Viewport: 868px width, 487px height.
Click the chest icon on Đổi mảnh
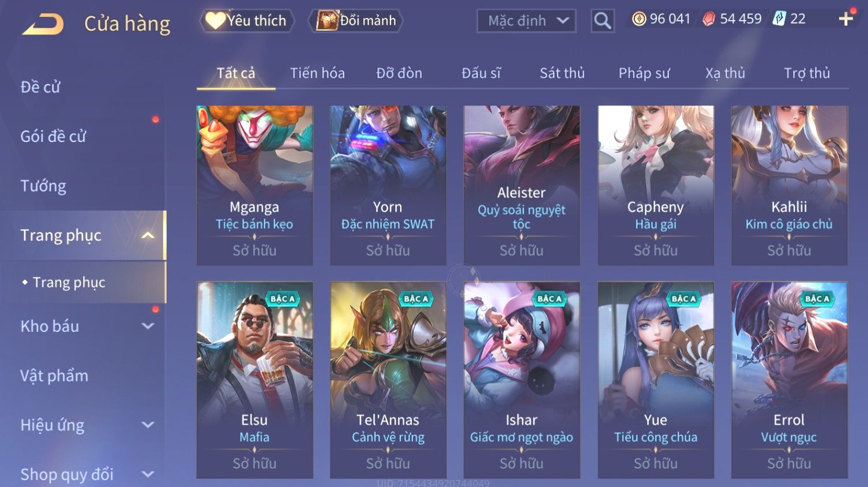pyautogui.click(x=326, y=21)
